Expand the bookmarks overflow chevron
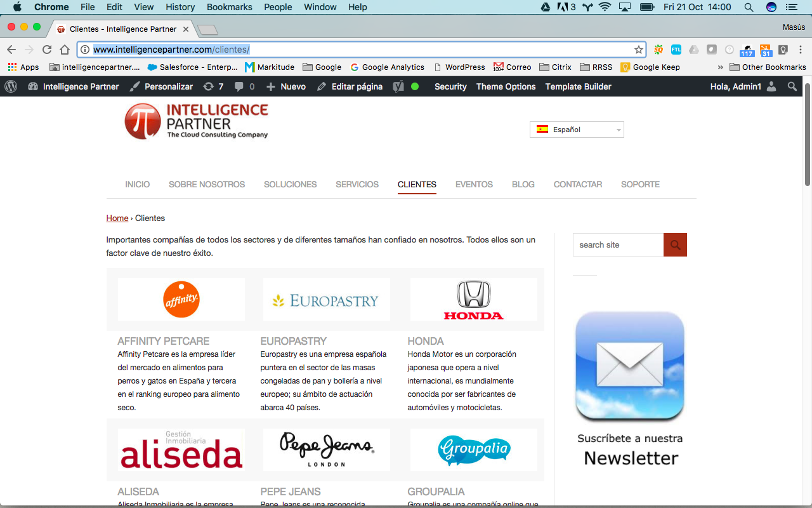 pos(720,67)
